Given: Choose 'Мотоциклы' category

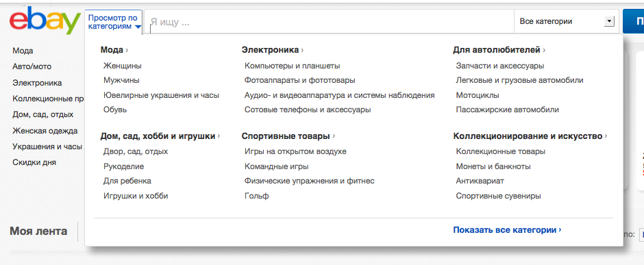Looking at the screenshot, I should (478, 95).
